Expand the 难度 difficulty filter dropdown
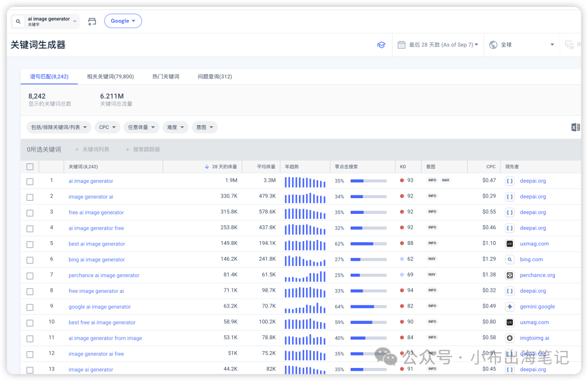Screen dimensions: 588x381 pos(175,127)
